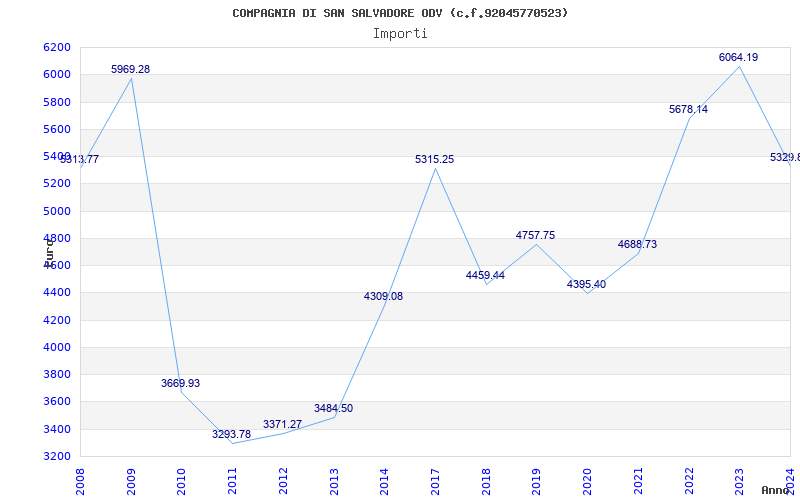Screen dimensions: 800x500
Task: Click the 2014 x-axis year label
Action: click(x=384, y=482)
